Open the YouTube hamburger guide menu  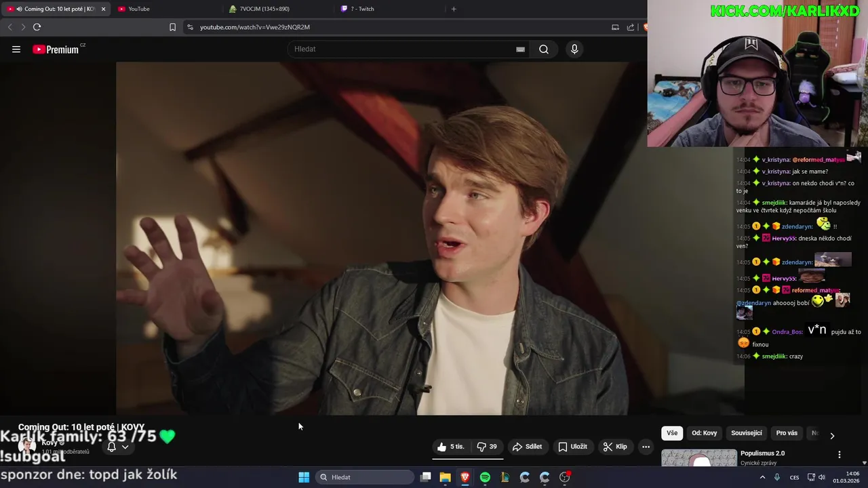coord(16,49)
